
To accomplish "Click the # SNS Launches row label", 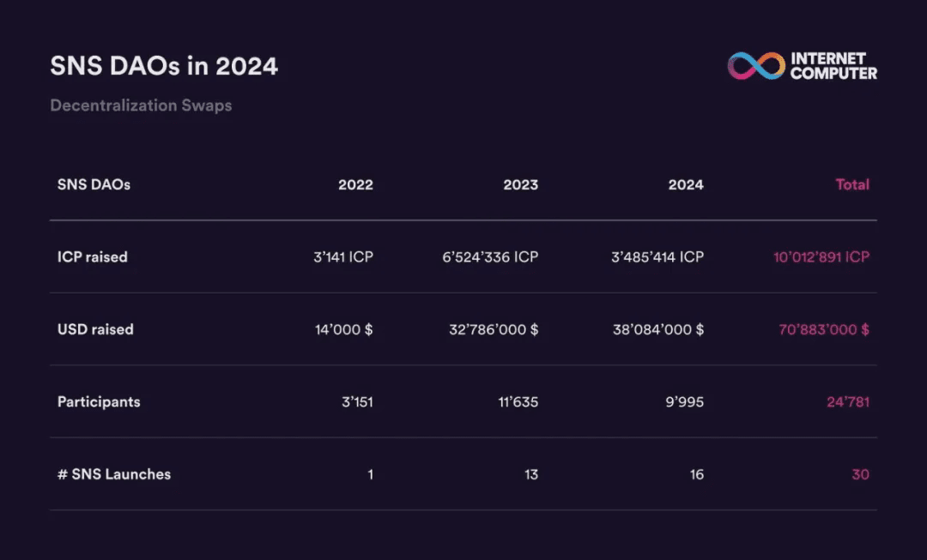I will click(x=114, y=474).
